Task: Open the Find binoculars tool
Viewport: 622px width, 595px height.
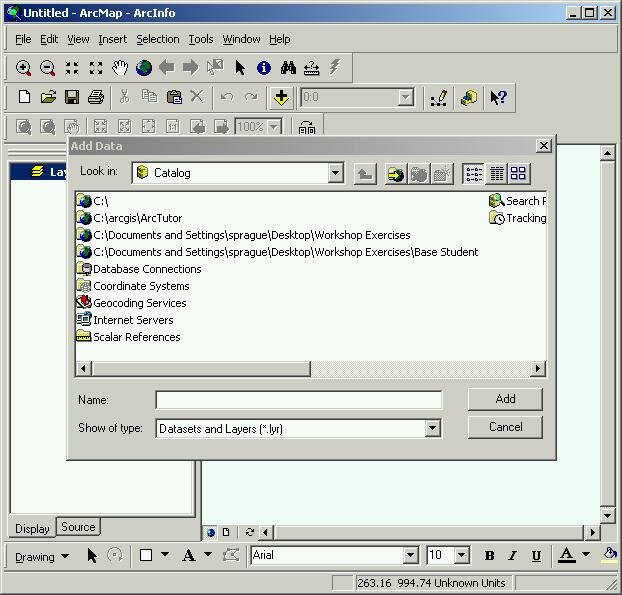Action: [x=288, y=68]
